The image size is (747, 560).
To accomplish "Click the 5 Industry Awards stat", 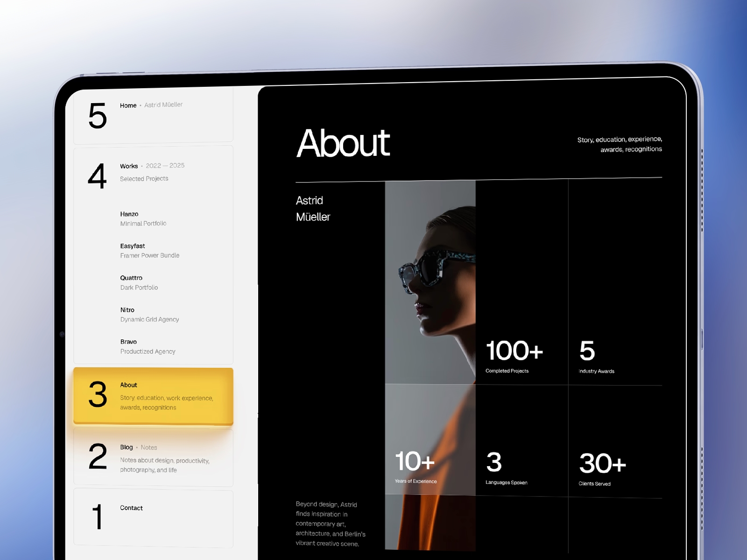I will 597,357.
